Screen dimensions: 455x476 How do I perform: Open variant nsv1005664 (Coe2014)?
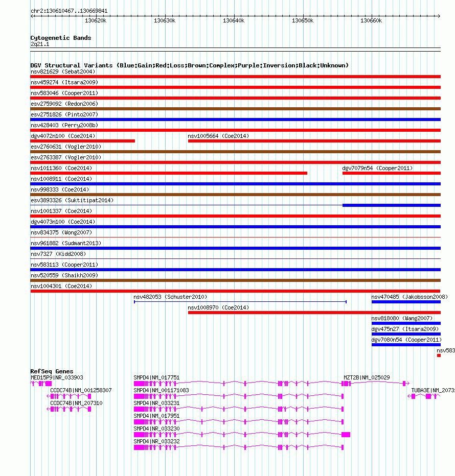pyautogui.click(x=314, y=141)
